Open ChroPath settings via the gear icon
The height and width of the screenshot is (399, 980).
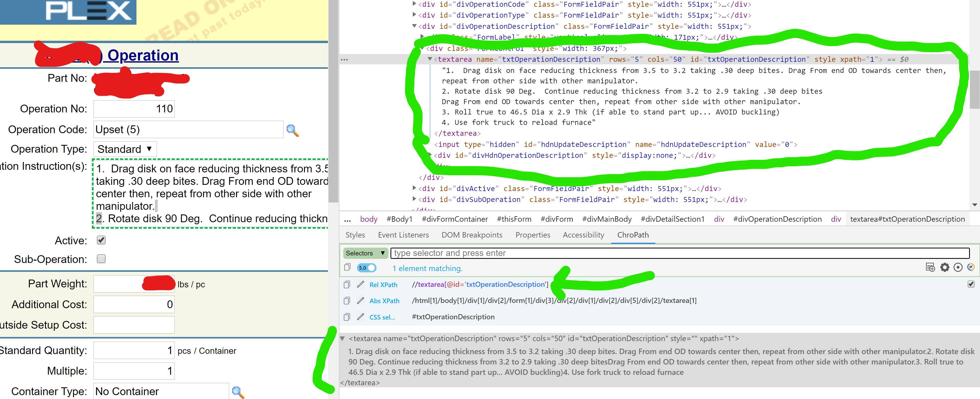pyautogui.click(x=945, y=268)
